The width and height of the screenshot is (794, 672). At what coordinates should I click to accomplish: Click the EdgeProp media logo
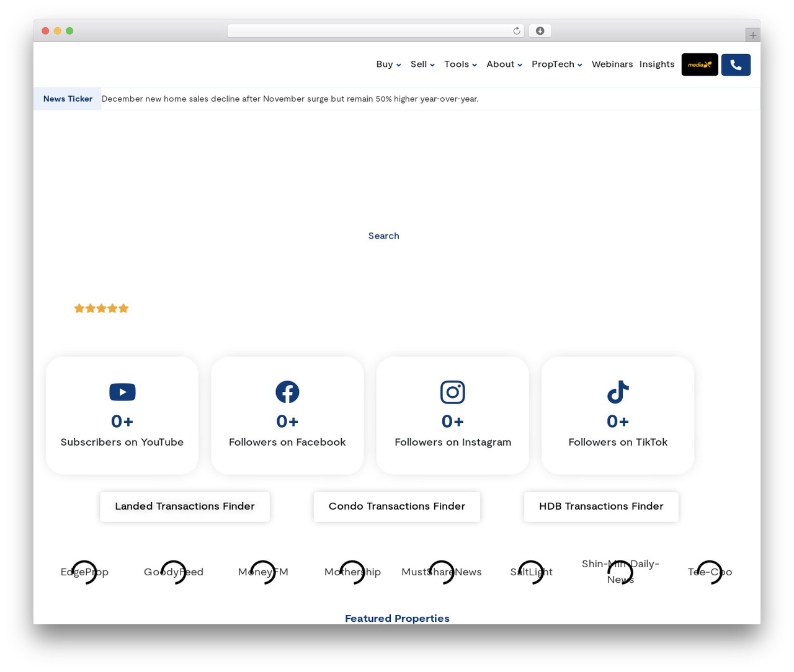tap(84, 572)
